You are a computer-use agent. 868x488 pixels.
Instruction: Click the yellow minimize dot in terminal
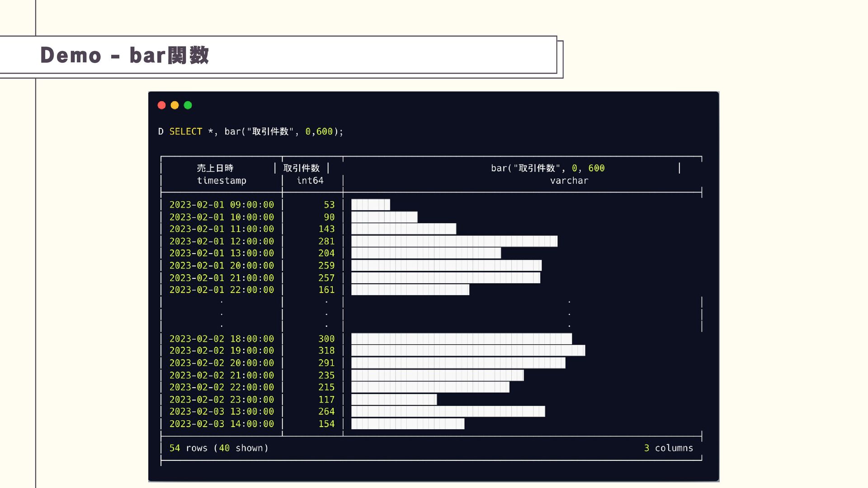click(x=175, y=105)
